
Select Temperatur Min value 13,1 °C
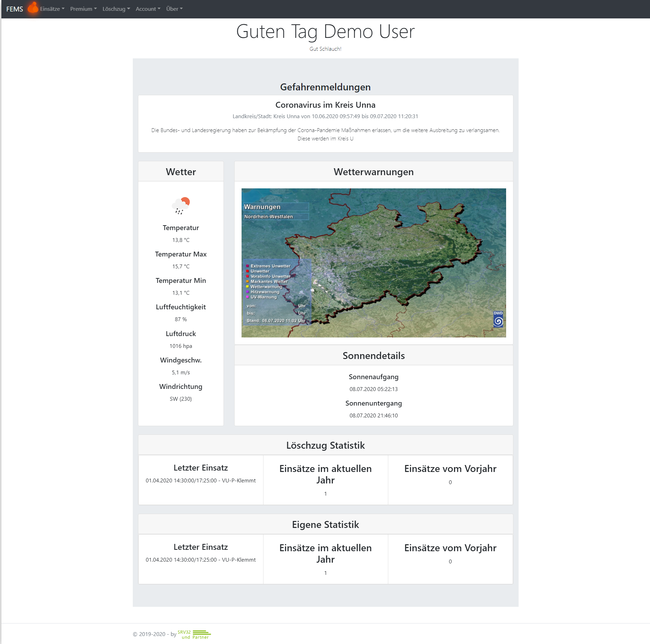click(181, 293)
